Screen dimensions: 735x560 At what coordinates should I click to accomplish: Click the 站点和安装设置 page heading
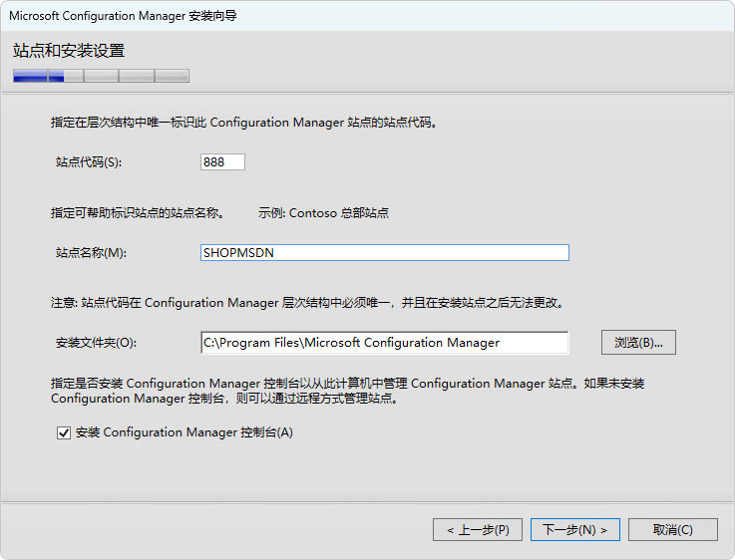click(69, 51)
